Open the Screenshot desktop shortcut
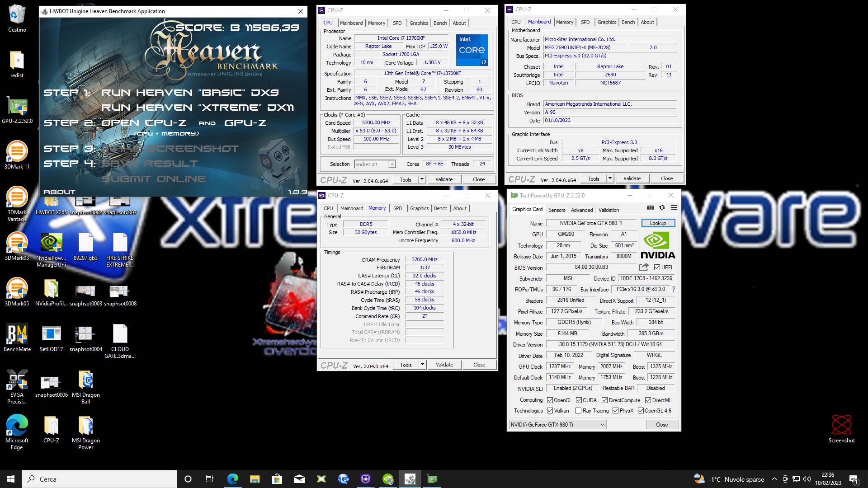 [841, 429]
